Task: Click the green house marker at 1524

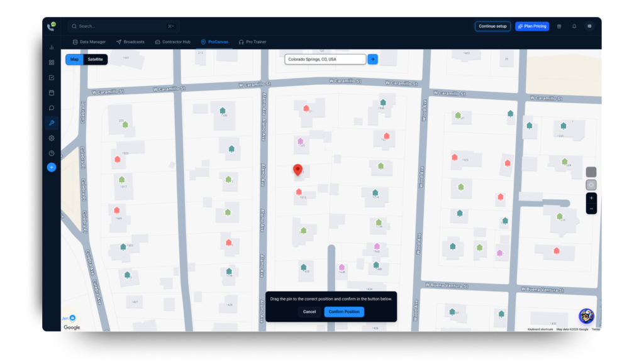Action: pos(565,162)
